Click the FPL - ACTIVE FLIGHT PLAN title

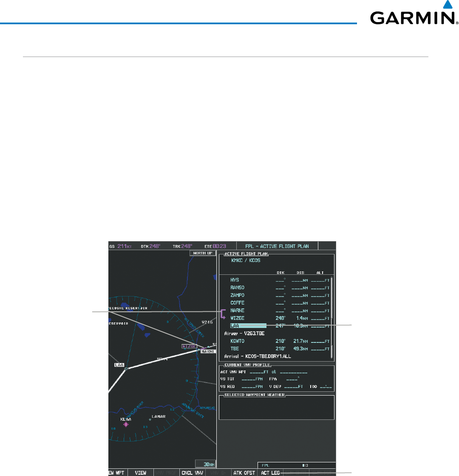(x=277, y=246)
